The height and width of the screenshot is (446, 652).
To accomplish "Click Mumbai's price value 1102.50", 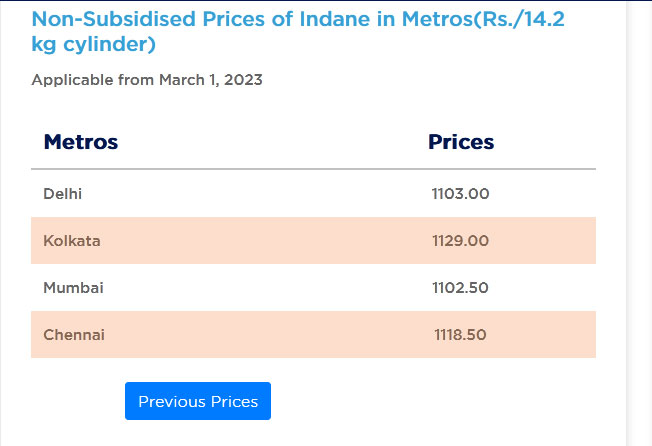I will (x=460, y=288).
